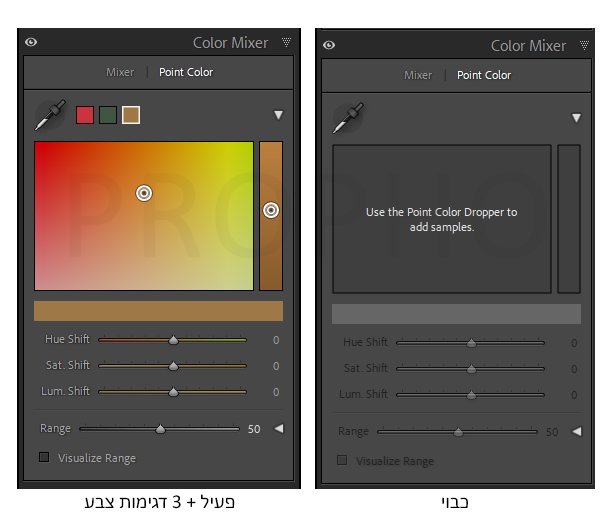Image resolution: width=616 pixels, height=517 pixels.
Task: Click the gray color preview bar in right panel
Action: click(456, 314)
